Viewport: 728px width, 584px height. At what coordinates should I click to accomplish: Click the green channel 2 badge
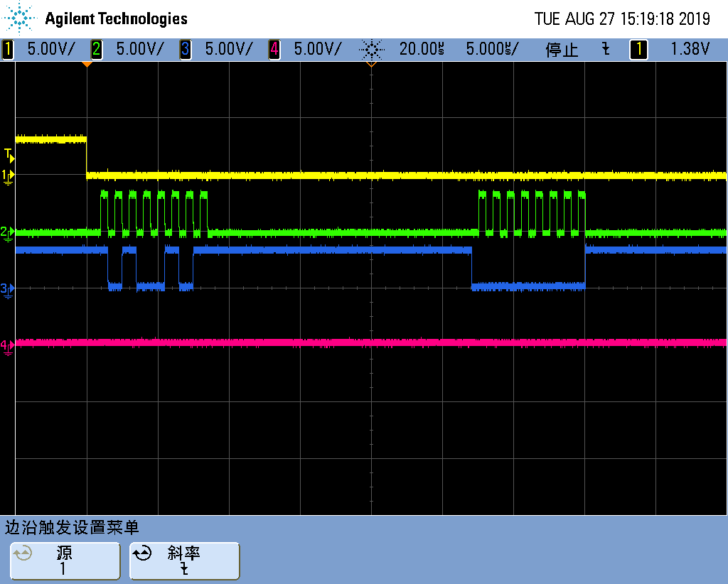coord(96,49)
